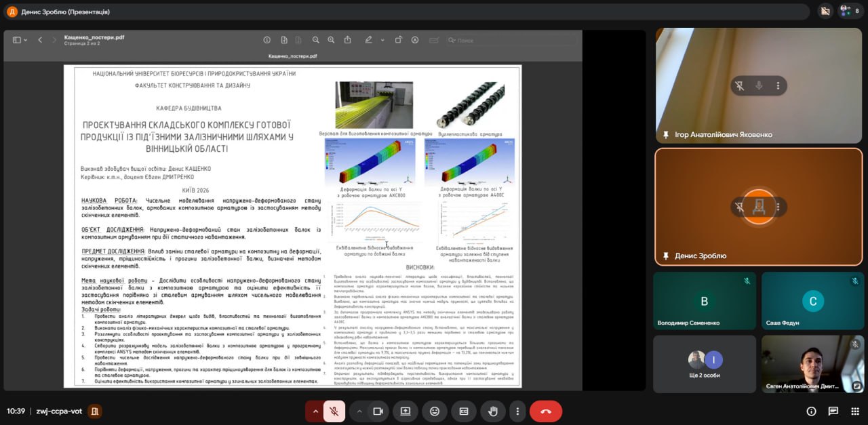
Task: Select Саша Федун participant tile
Action: pos(812,301)
